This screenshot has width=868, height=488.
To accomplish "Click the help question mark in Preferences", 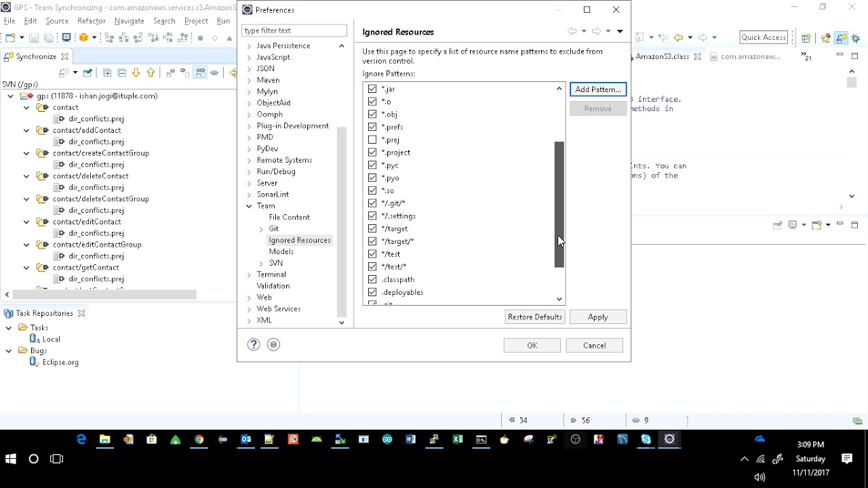I will pyautogui.click(x=254, y=344).
